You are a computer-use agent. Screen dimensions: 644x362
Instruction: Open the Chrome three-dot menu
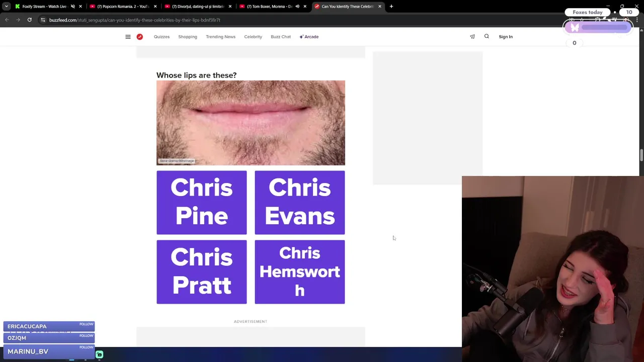pos(637,20)
